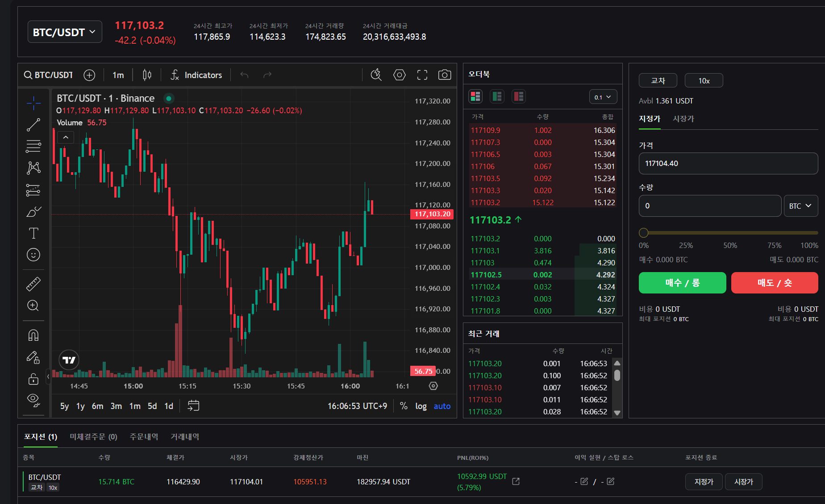The height and width of the screenshot is (504, 825).
Task: Select the trend line drawing tool
Action: [33, 125]
